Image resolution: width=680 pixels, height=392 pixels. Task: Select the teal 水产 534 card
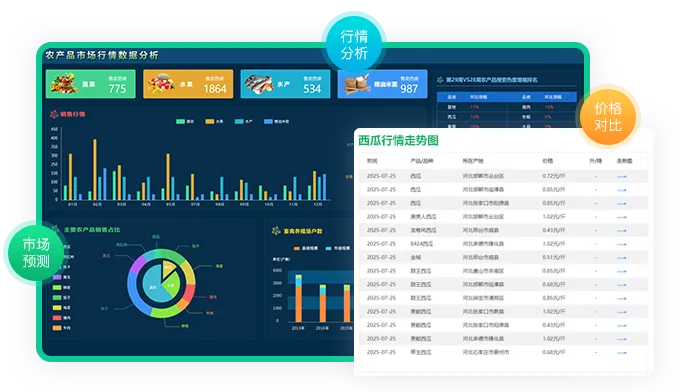[x=285, y=84]
